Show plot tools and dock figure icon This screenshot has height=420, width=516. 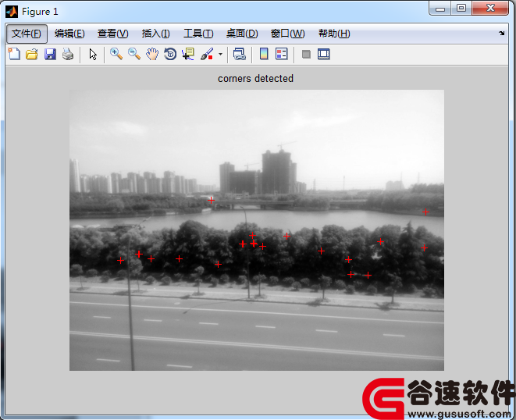click(x=324, y=54)
